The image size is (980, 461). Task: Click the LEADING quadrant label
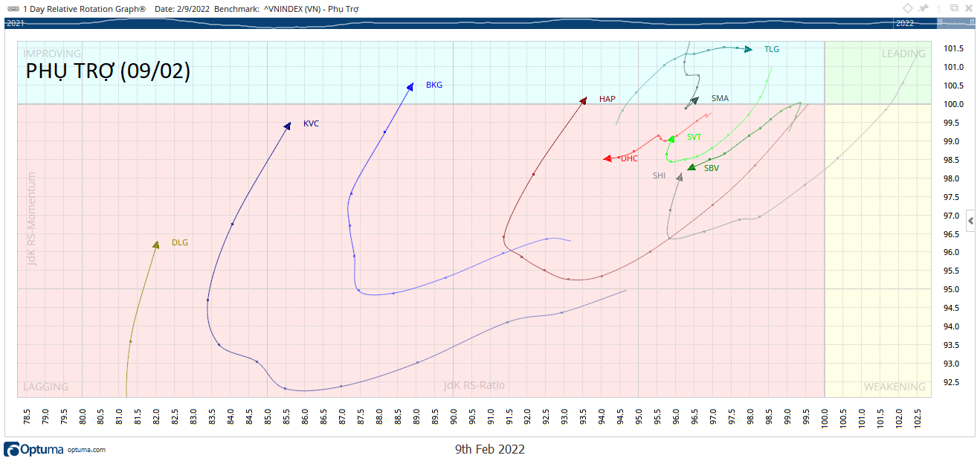[x=903, y=54]
